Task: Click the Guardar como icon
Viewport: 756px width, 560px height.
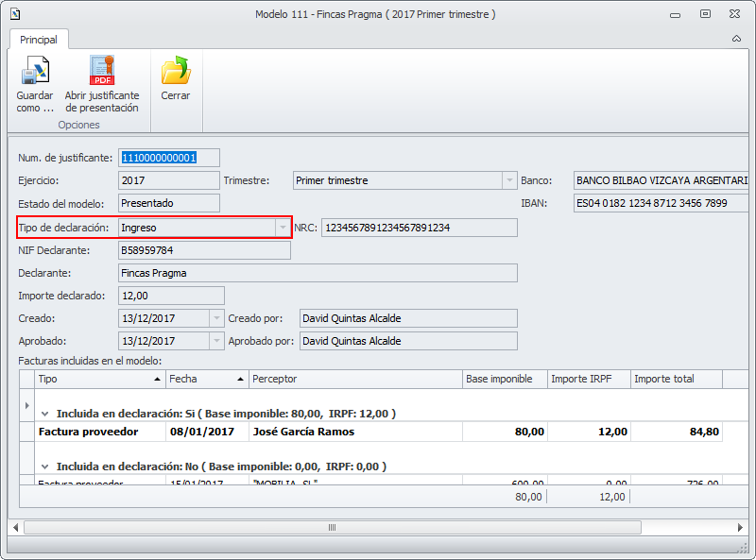Action: (35, 72)
